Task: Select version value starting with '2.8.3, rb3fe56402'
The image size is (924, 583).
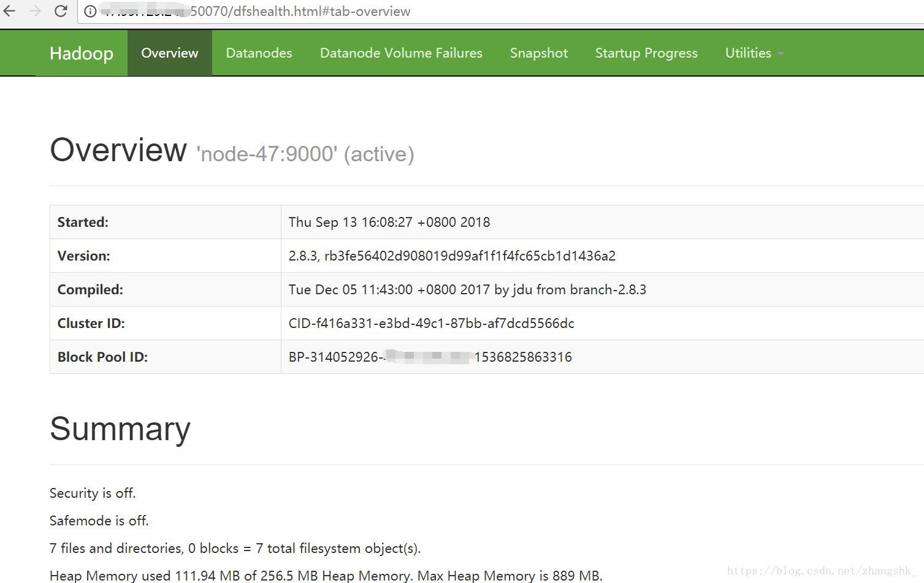Action: (x=452, y=256)
